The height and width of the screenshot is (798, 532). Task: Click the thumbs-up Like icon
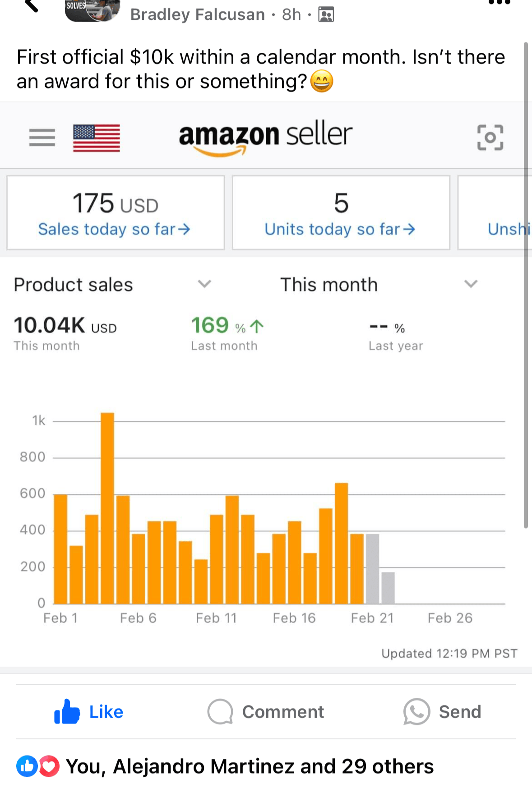coord(67,712)
